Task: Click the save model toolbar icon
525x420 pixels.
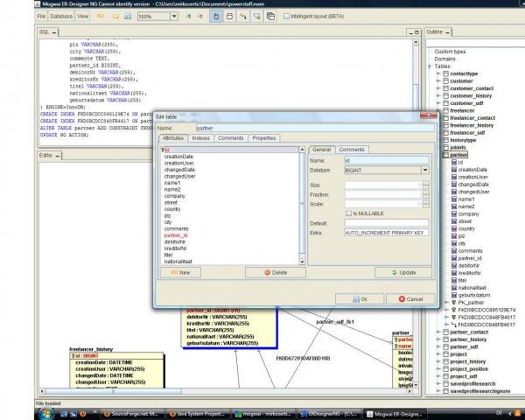Action: pyautogui.click(x=128, y=16)
